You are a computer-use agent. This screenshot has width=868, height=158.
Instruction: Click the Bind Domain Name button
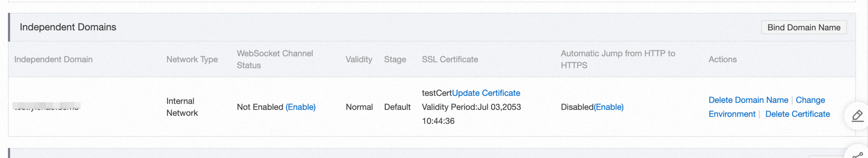pos(803,27)
